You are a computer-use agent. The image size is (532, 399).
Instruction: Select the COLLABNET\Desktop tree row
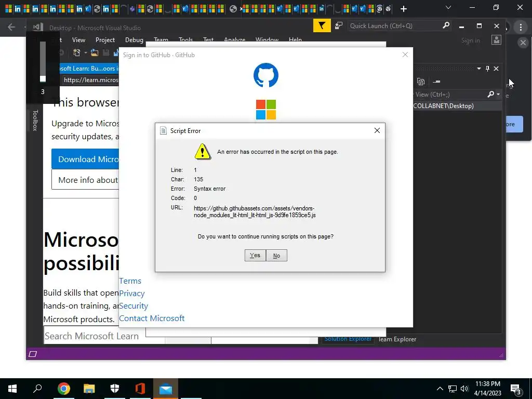(x=457, y=106)
